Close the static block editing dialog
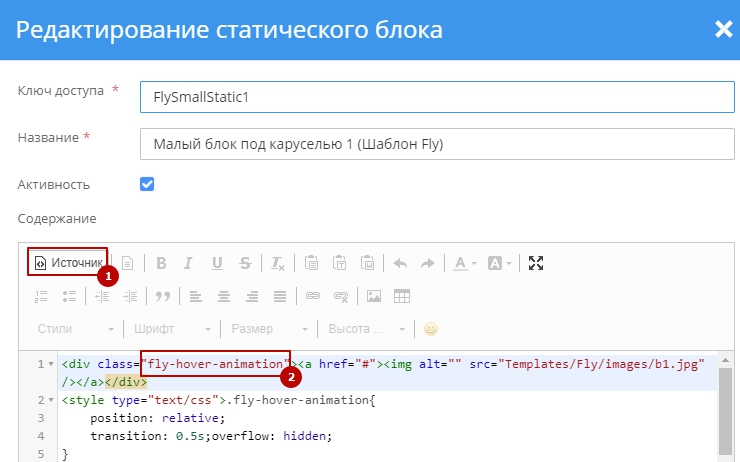Image resolution: width=740 pixels, height=462 pixels. pos(723,29)
